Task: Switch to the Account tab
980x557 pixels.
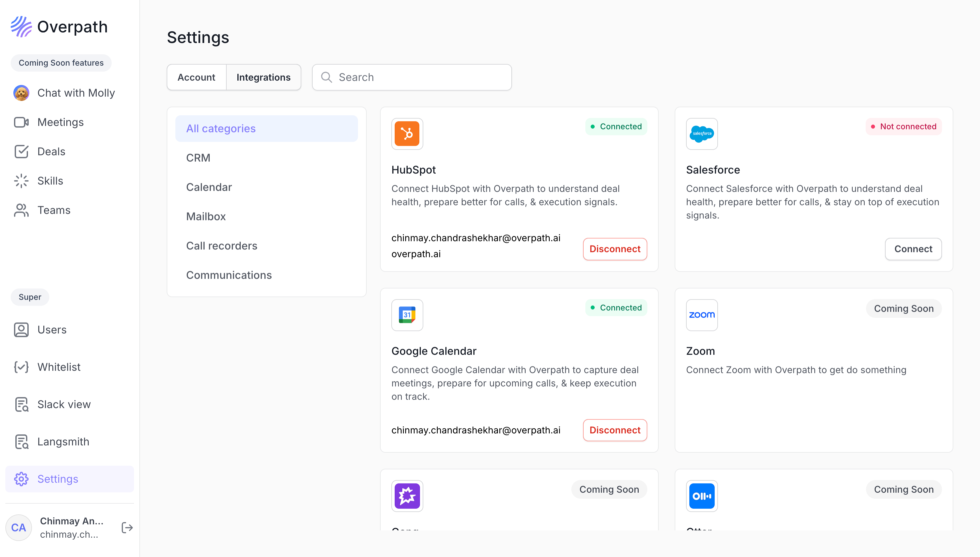Action: pyautogui.click(x=196, y=77)
